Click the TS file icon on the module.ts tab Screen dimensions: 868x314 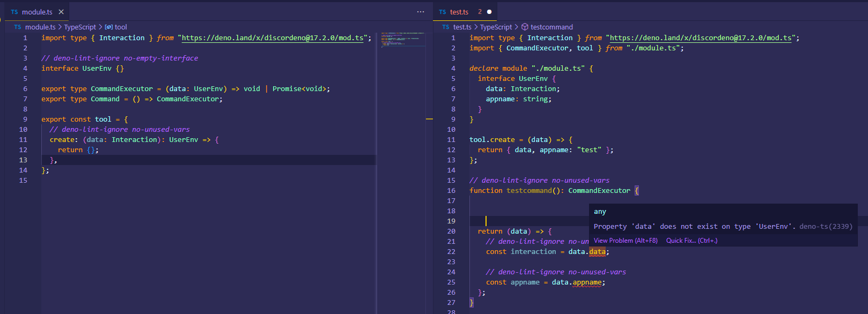(x=14, y=12)
